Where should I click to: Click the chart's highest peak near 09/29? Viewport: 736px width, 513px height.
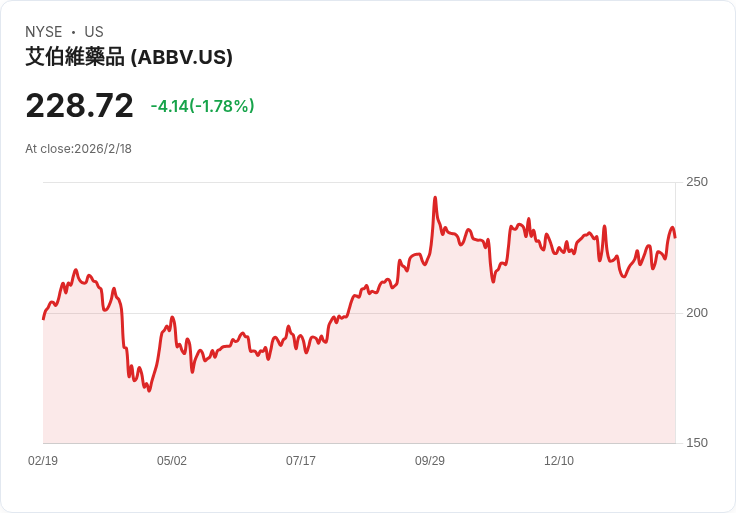pos(435,198)
